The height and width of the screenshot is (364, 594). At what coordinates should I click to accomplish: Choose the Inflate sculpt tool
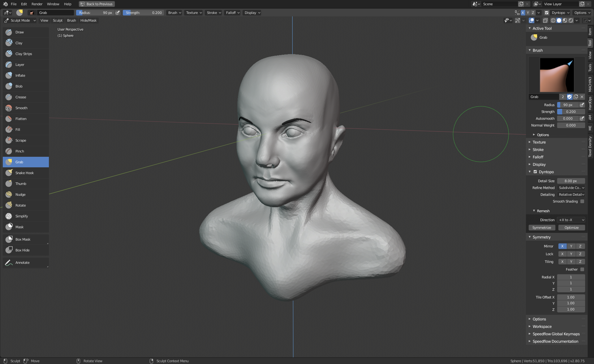(20, 75)
